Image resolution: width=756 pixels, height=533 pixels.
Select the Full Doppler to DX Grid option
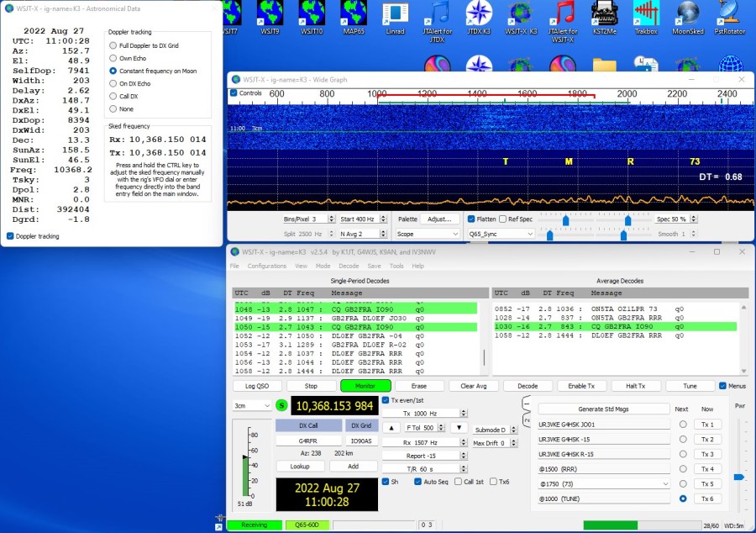pyautogui.click(x=113, y=45)
